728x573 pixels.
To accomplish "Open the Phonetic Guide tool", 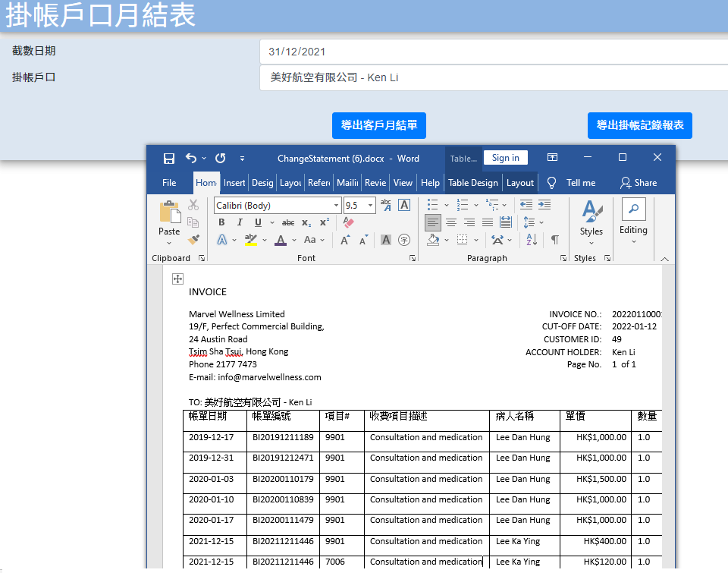I will [386, 204].
